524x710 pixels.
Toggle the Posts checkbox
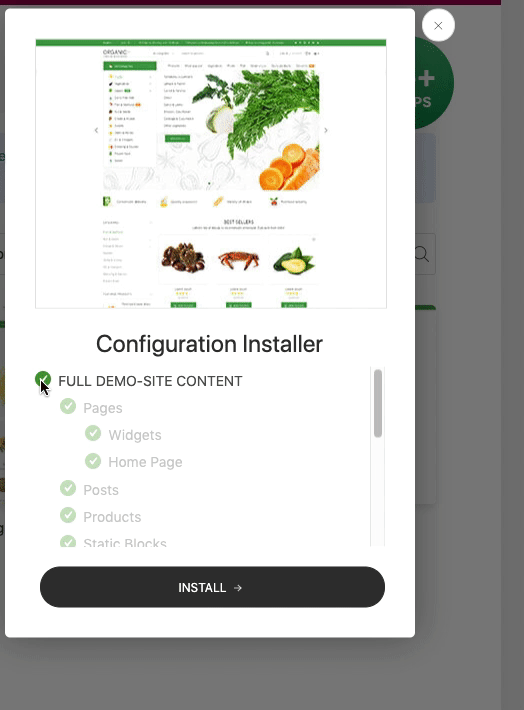68,488
